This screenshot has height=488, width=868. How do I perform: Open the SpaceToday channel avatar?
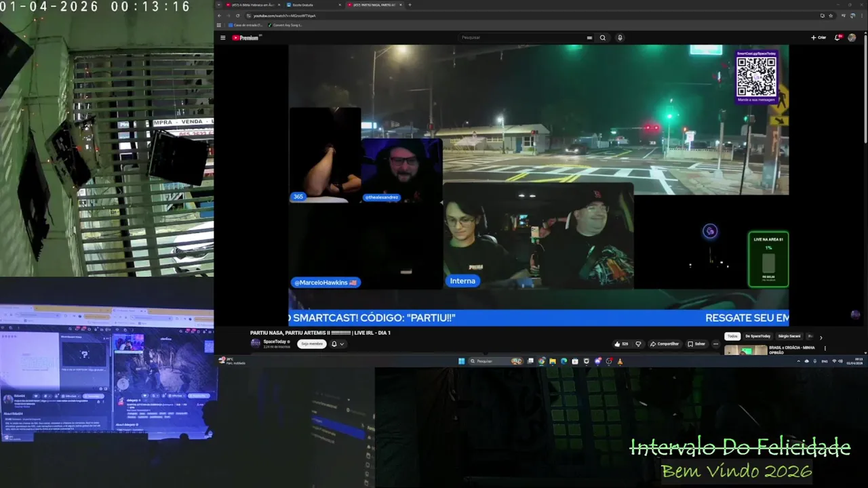(256, 343)
